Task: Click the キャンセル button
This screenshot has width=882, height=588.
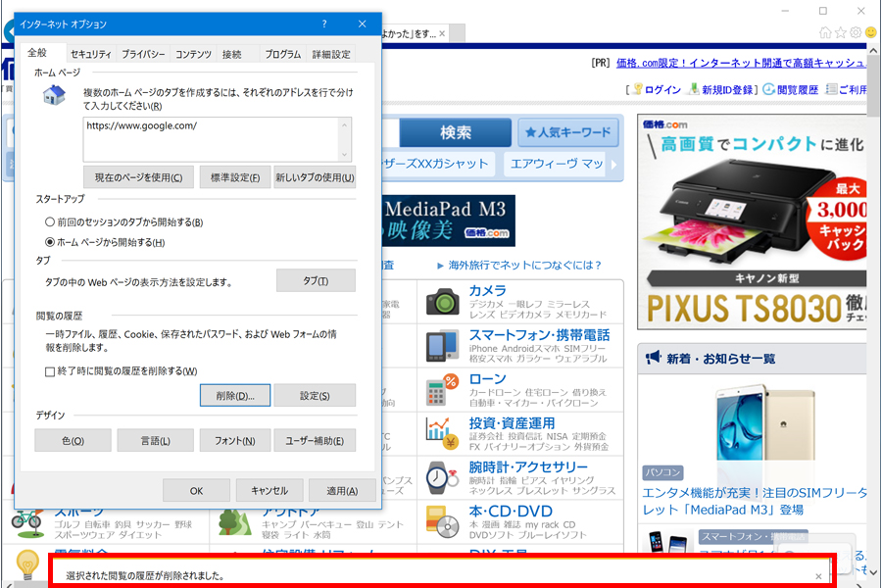Action: tap(269, 490)
